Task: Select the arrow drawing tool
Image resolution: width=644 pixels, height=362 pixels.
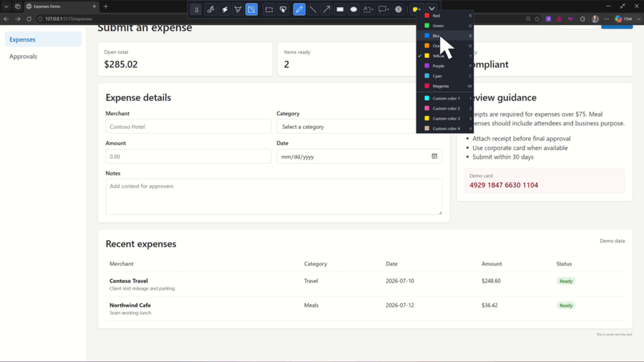Action: tap(326, 9)
